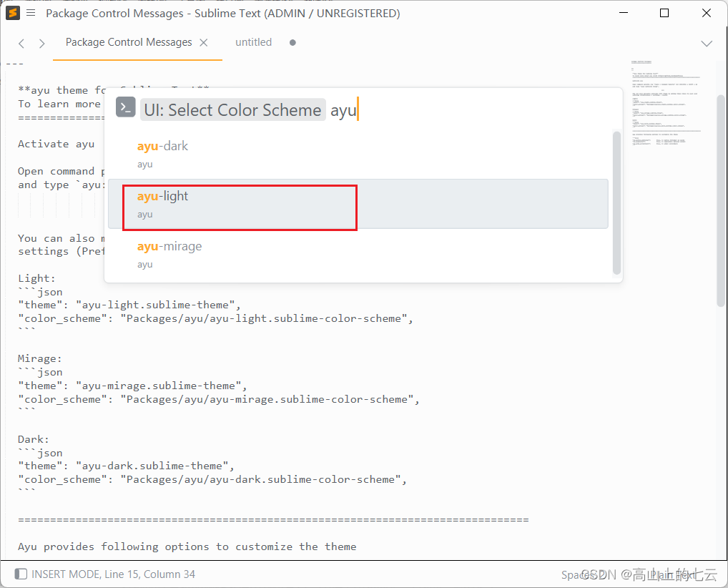
Task: Click the Spaces indentation setting in status bar
Action: pyautogui.click(x=581, y=575)
